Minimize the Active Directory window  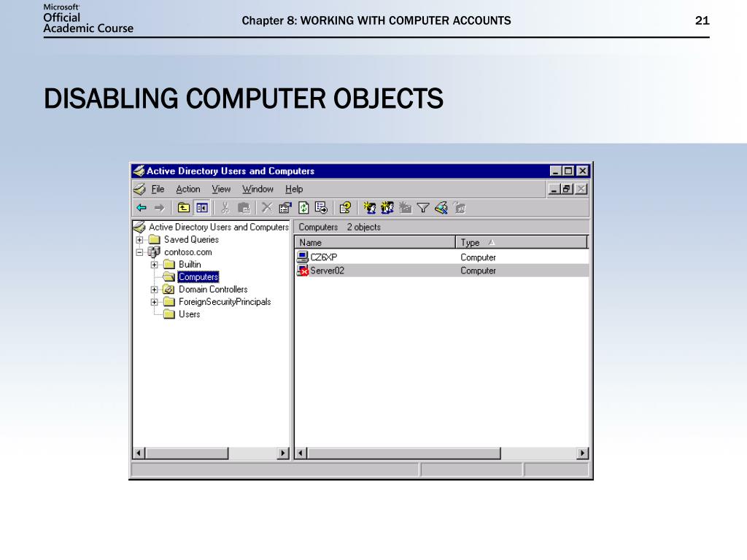(x=555, y=171)
